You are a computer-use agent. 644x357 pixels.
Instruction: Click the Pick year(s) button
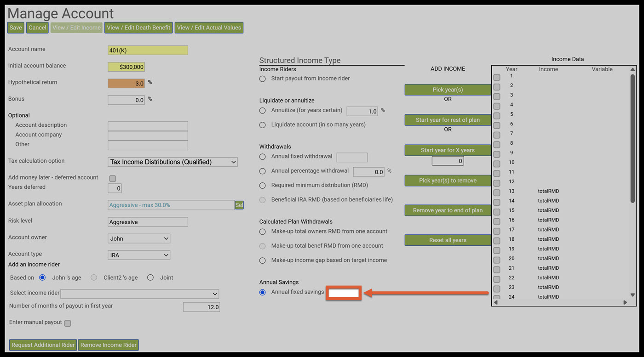click(448, 90)
